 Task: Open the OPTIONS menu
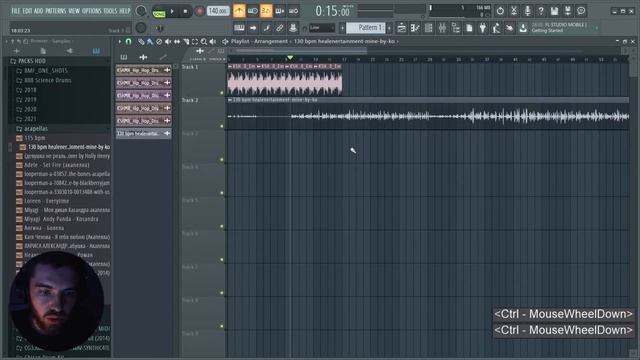(91, 11)
